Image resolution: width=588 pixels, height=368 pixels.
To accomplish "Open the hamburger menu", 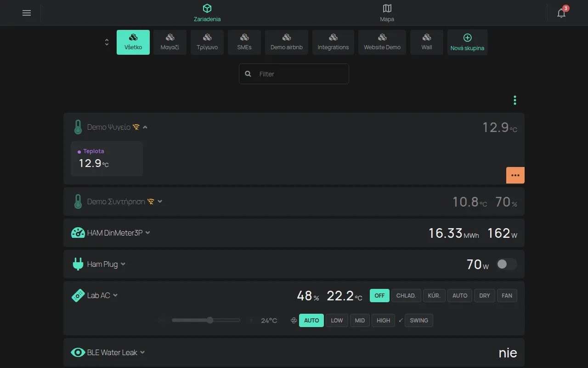I will click(27, 13).
